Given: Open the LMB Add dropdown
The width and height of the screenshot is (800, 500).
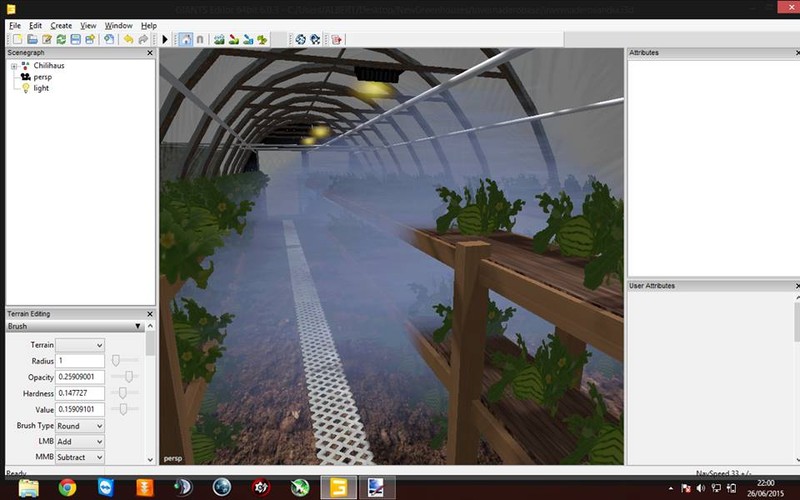Looking at the screenshot, I should point(80,441).
